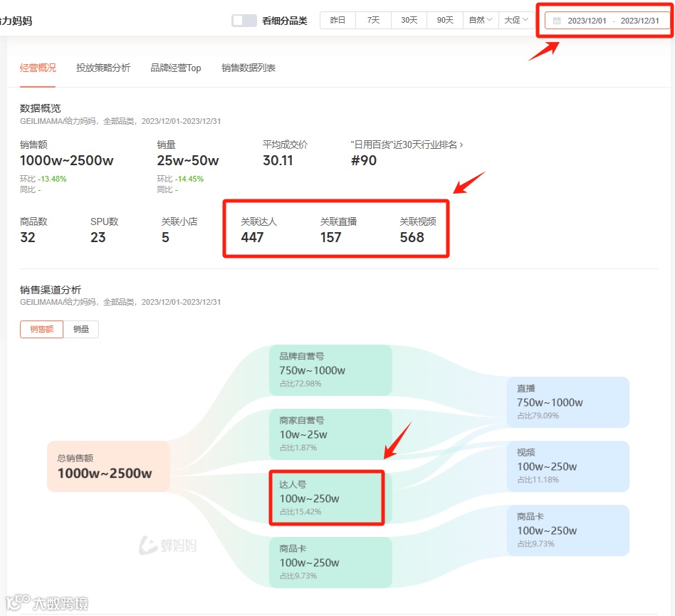This screenshot has height=616, width=675.
Task: Click the 销量 25w~50w value
Action: pos(188,160)
